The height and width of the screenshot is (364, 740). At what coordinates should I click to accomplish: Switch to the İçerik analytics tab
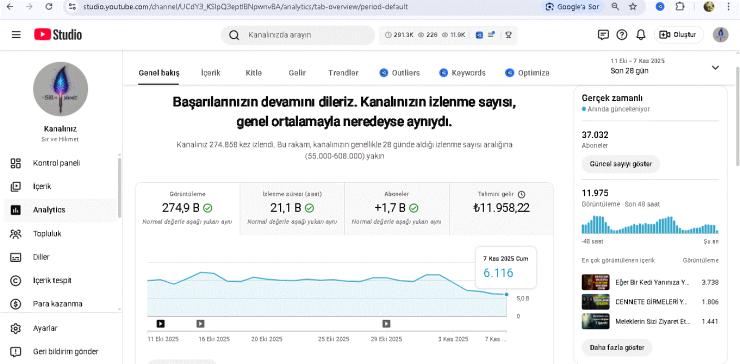[210, 73]
